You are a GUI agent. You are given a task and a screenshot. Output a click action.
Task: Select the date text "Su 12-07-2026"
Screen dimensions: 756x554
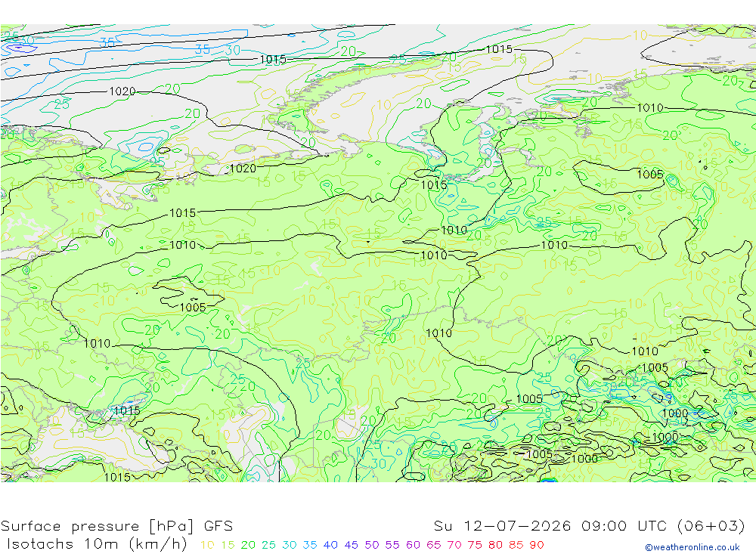tap(502, 526)
